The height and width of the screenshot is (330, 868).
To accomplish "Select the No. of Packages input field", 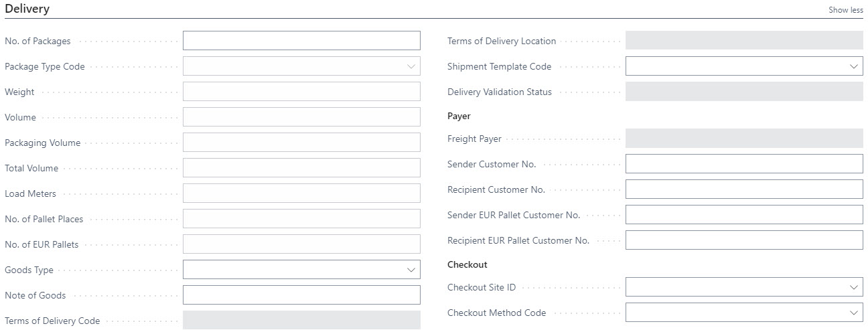I will tap(301, 41).
